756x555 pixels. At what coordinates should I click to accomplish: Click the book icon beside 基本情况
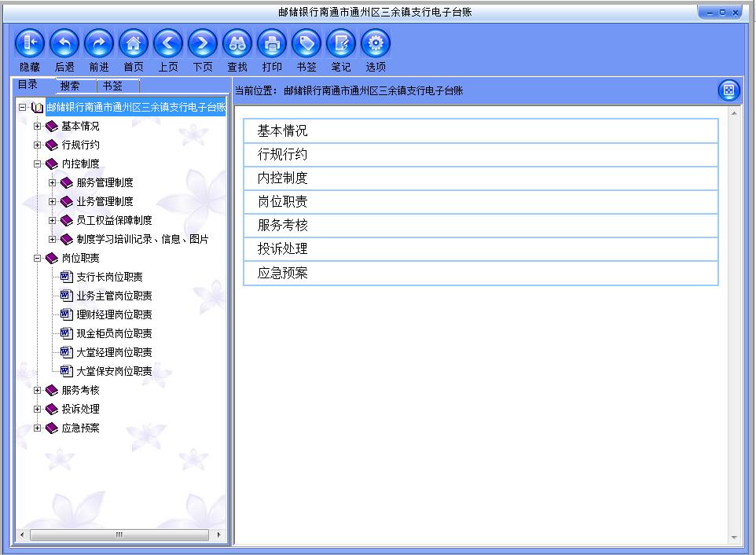pyautogui.click(x=52, y=127)
